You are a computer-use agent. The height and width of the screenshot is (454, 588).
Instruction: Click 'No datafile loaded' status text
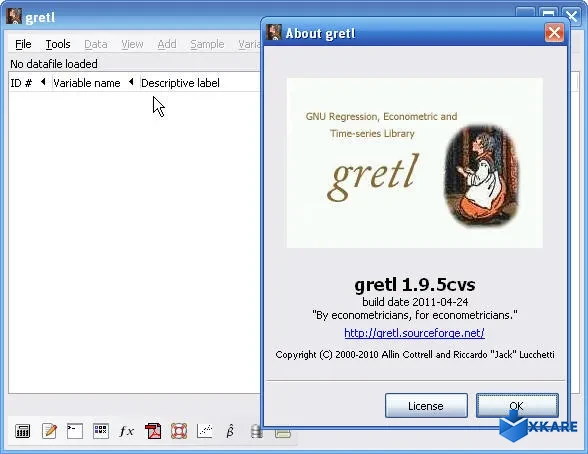[54, 64]
